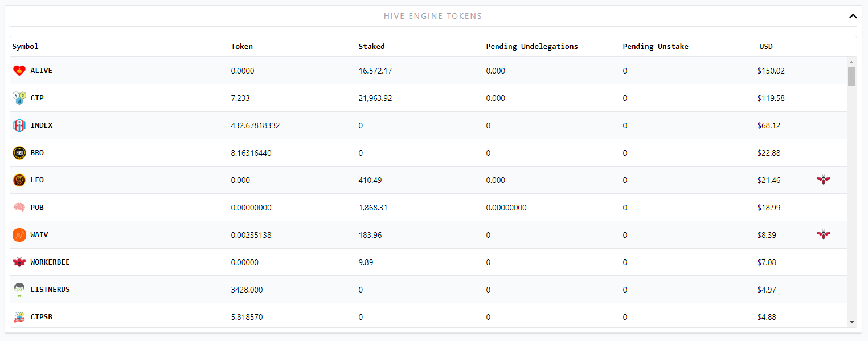Select the ALIVE symbol label
This screenshot has height=341, width=868.
[42, 71]
